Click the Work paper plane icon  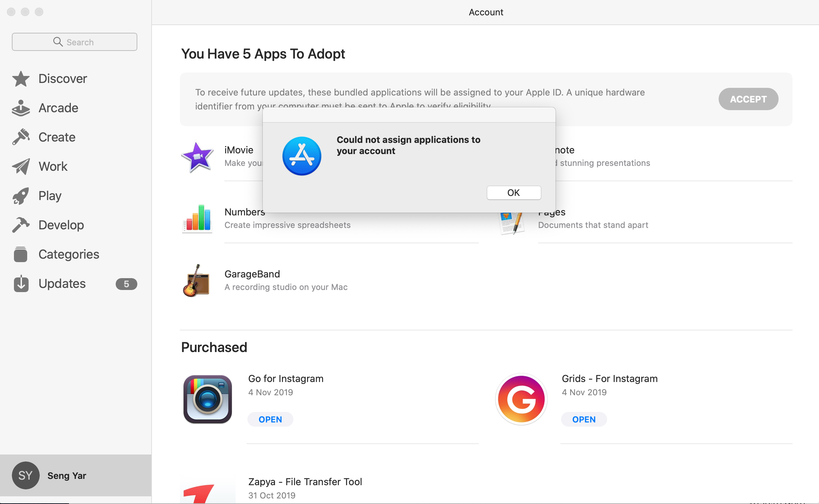pos(21,167)
